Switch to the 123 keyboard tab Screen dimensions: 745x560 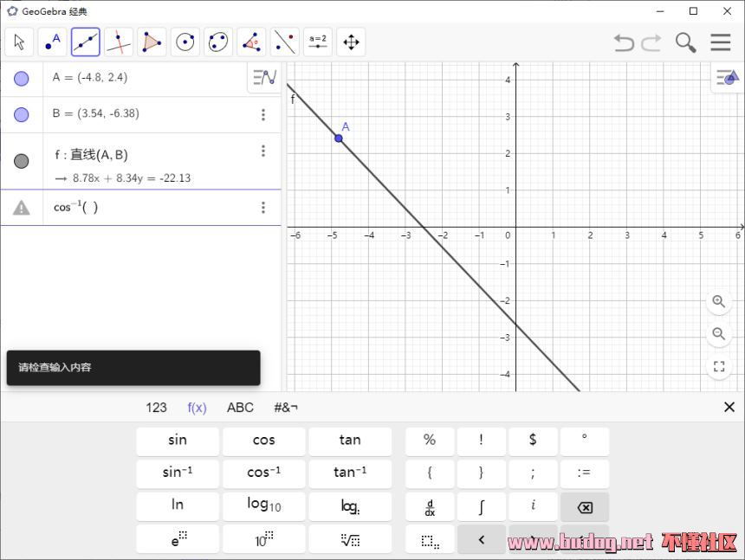coord(156,408)
